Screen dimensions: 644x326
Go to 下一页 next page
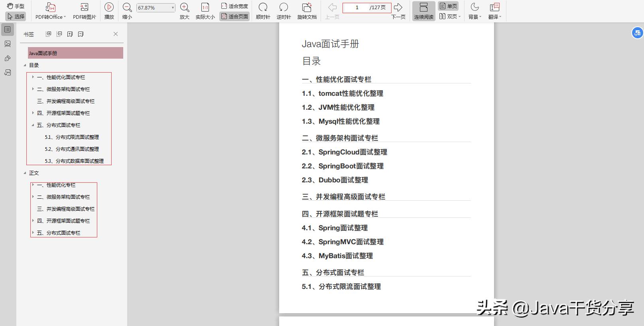(398, 11)
